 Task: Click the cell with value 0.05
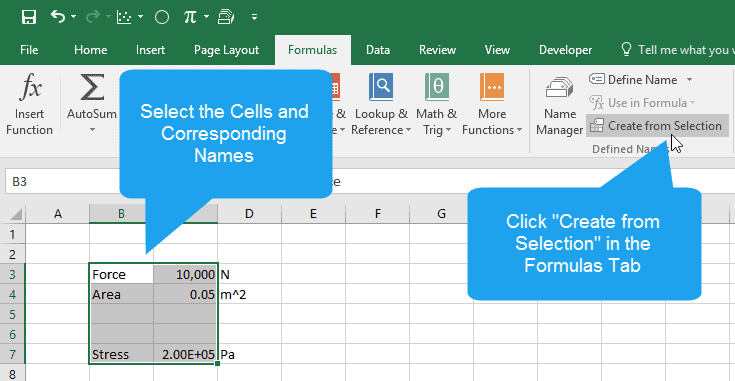185,294
